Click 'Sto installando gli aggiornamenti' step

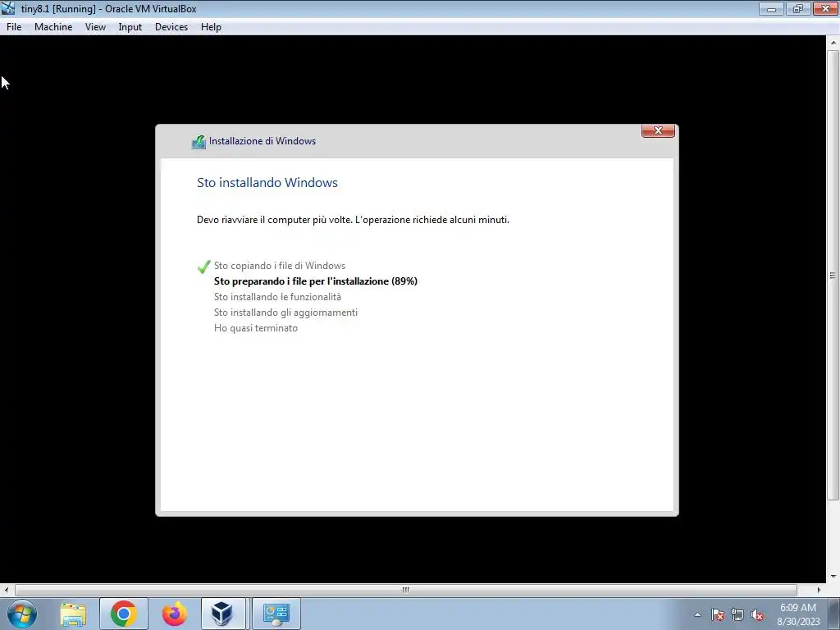(285, 313)
